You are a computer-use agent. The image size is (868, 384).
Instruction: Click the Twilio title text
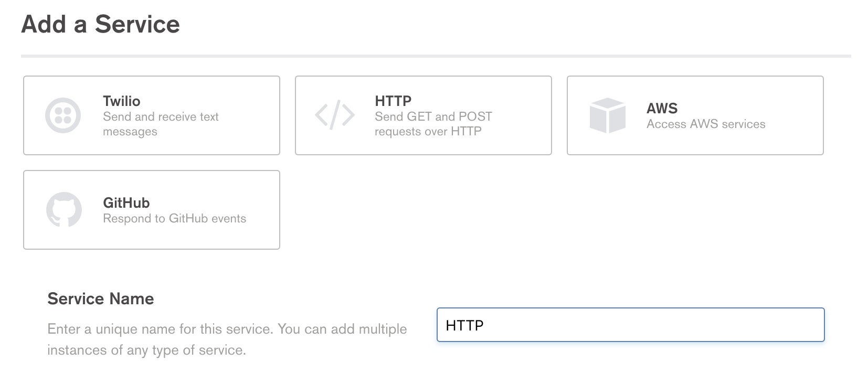[x=122, y=101]
